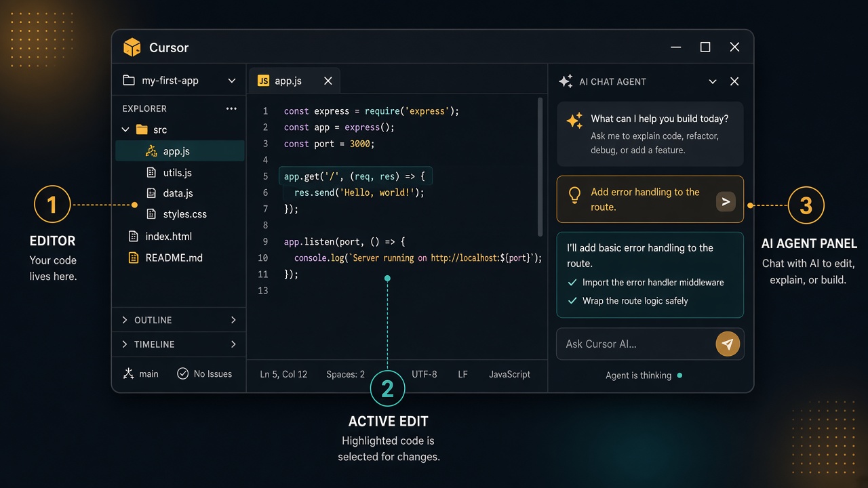Screen dimensions: 868x488
Task: Click the AI Chat Agent sparkle icon
Action: click(x=566, y=81)
